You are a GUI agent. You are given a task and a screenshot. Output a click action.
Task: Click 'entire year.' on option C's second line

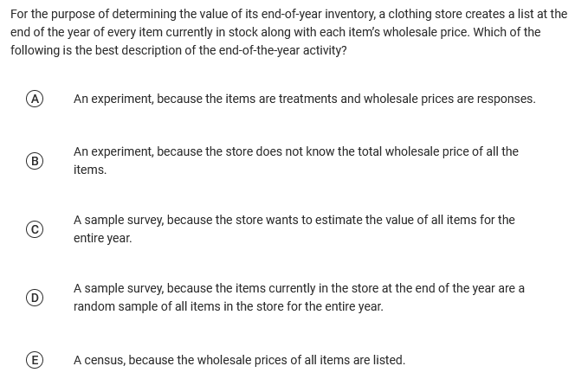pos(102,238)
